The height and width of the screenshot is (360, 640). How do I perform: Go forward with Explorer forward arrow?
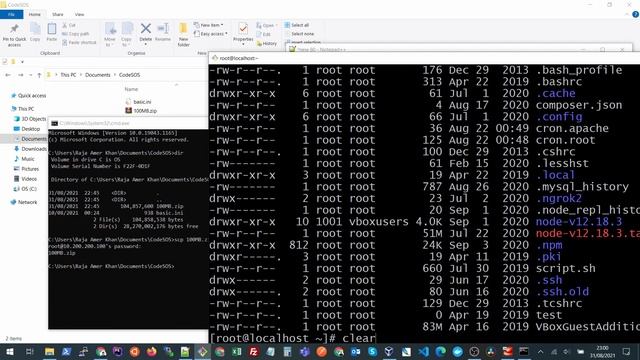point(21,75)
